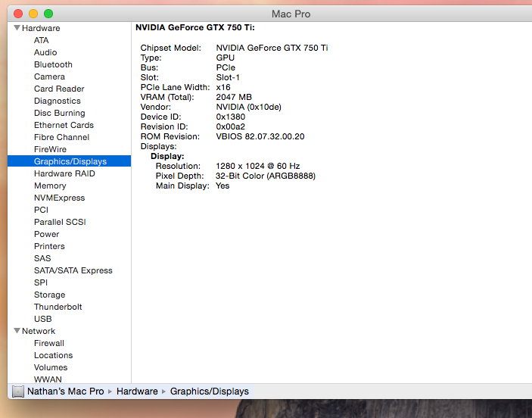Go to Hardware in the path bar

click(x=137, y=391)
